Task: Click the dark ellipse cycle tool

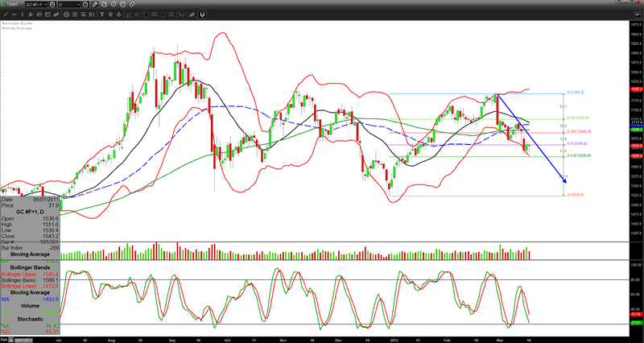Action: click(163, 14)
